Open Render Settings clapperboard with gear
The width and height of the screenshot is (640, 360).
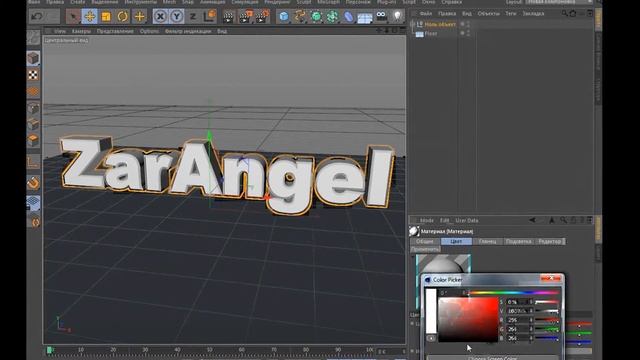click(x=262, y=17)
